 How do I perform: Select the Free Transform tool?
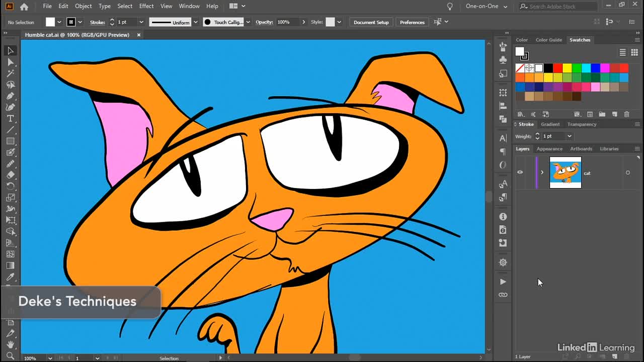click(10, 220)
